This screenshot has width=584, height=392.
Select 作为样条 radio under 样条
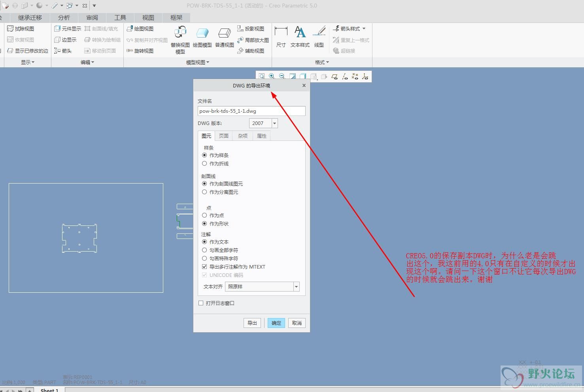pos(204,155)
